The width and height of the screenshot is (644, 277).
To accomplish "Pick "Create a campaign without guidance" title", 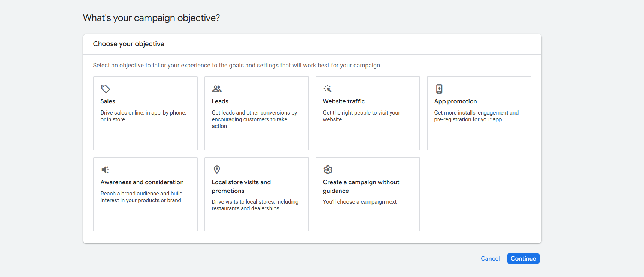I will click(x=361, y=186).
